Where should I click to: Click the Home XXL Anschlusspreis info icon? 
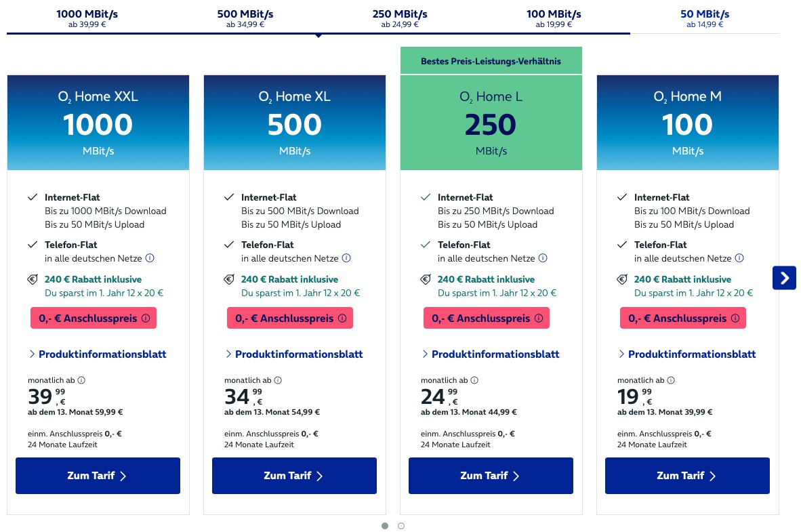pos(146,319)
